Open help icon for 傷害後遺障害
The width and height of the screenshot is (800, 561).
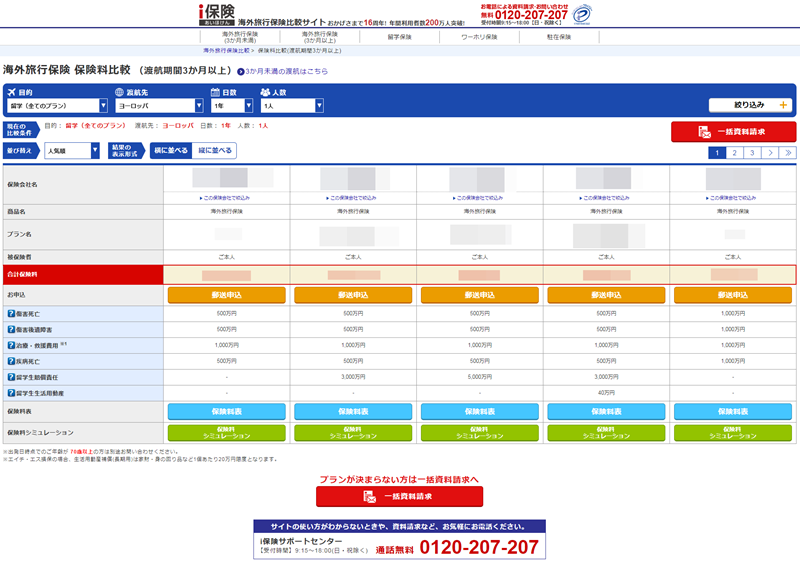[11, 329]
